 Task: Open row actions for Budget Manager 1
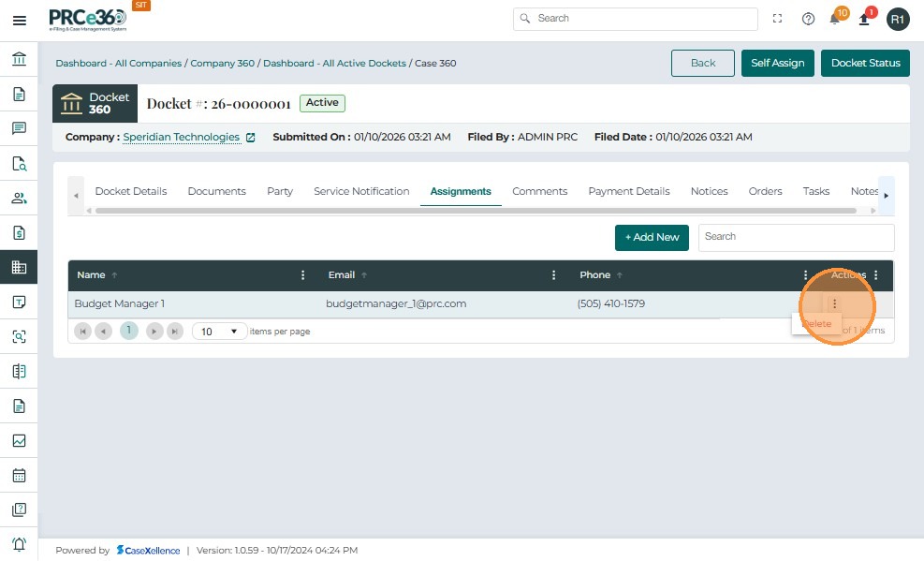click(834, 304)
